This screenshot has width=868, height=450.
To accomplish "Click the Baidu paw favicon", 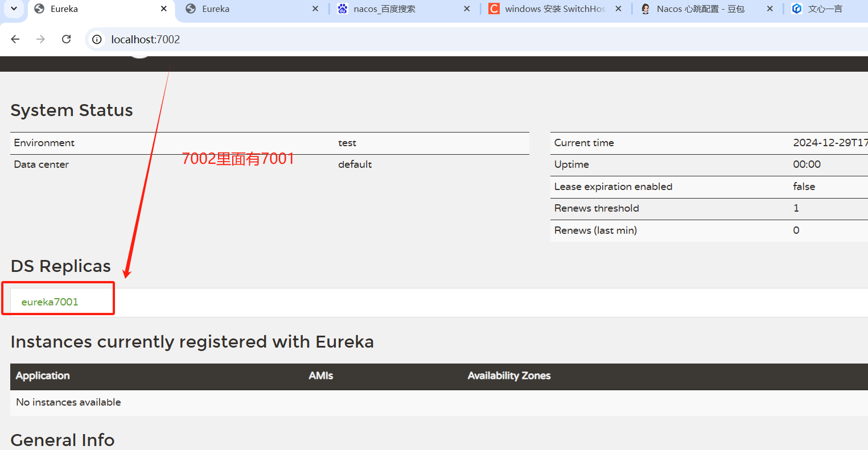I will [342, 9].
